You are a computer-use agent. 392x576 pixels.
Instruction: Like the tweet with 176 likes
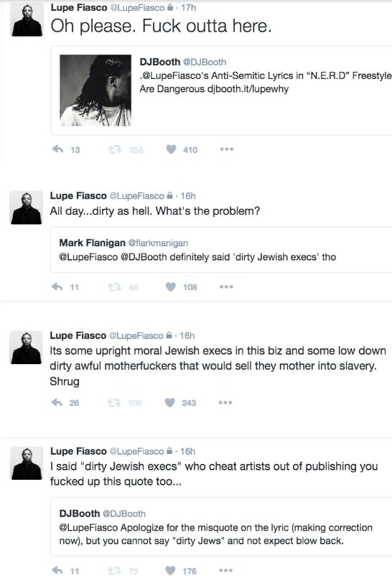[x=170, y=570]
